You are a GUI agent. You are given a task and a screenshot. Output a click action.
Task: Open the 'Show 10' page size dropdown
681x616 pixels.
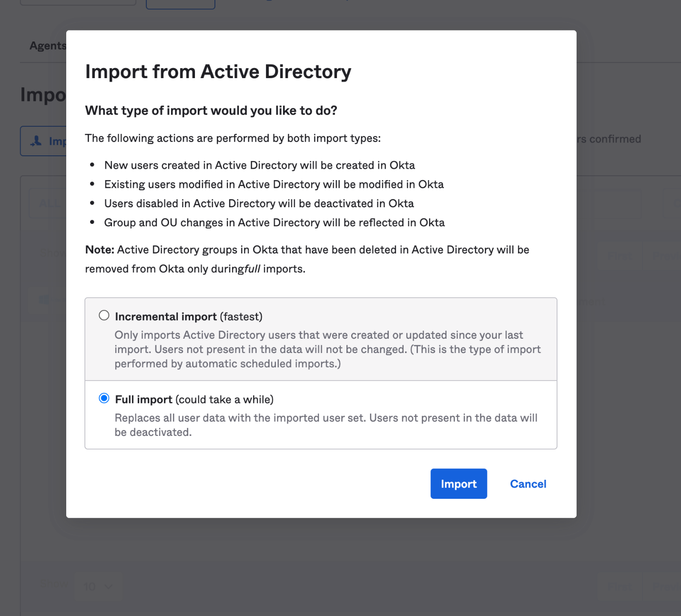pos(99,586)
